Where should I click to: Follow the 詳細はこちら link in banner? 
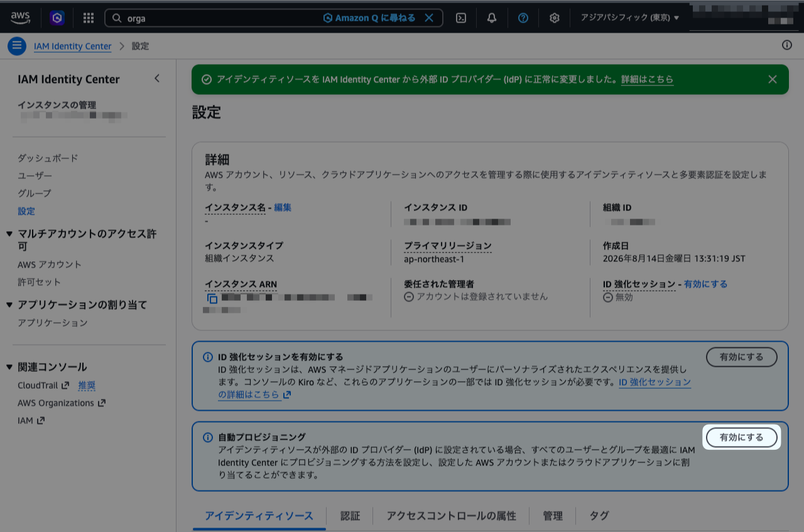coord(647,79)
